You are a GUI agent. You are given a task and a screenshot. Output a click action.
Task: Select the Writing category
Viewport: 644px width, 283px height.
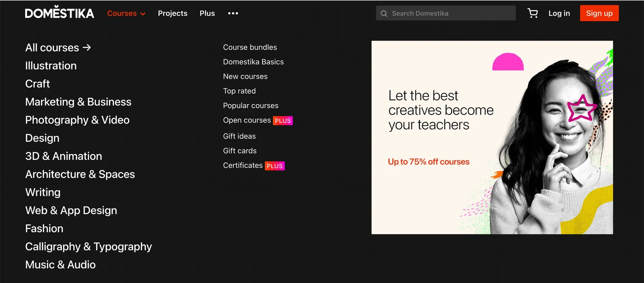[43, 192]
